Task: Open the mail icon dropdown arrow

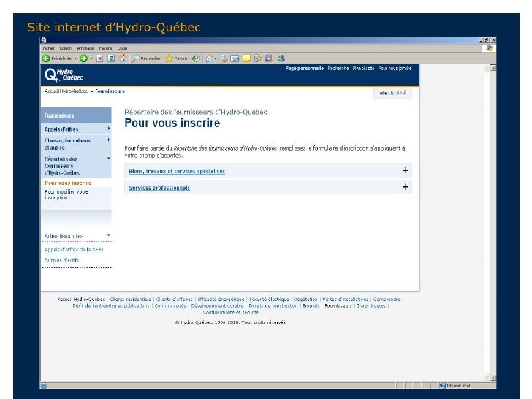Action: pyautogui.click(x=216, y=58)
